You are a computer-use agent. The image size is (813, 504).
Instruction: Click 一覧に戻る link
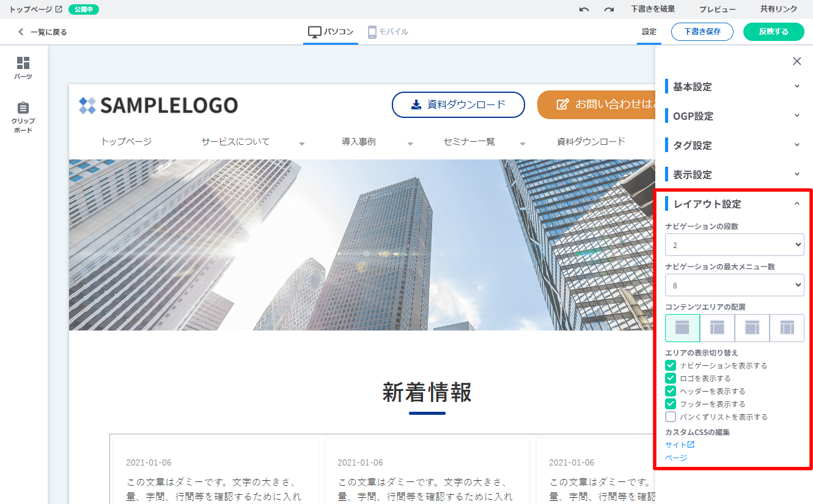pos(49,32)
